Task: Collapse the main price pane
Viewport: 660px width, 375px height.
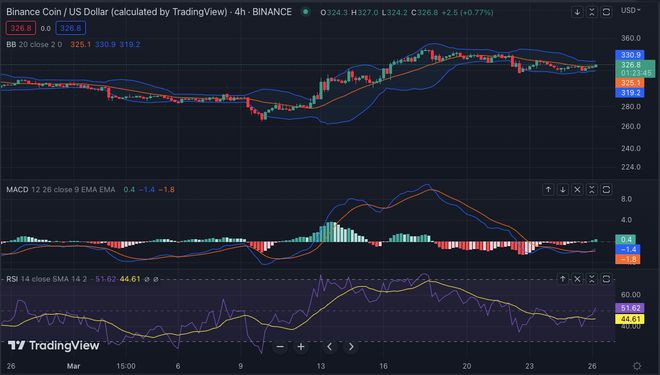Action: point(592,12)
